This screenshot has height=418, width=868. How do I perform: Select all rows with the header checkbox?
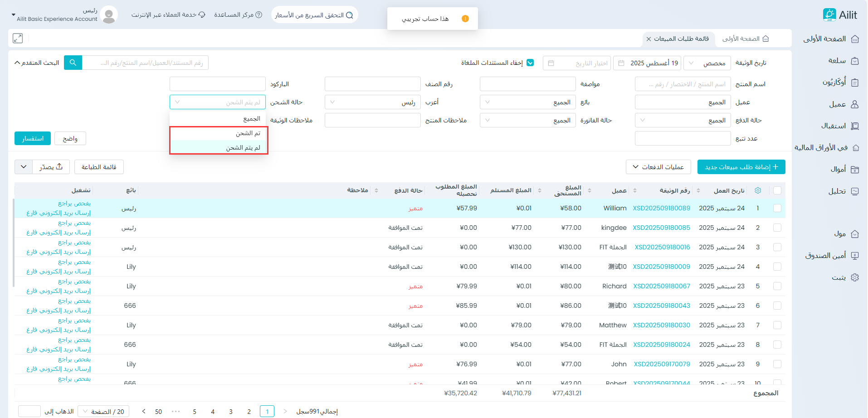click(x=777, y=190)
